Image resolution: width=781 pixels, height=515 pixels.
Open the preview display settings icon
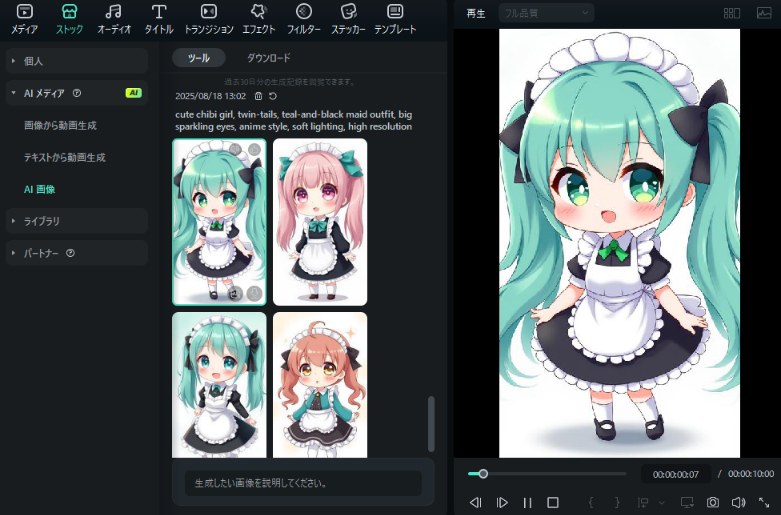point(687,503)
